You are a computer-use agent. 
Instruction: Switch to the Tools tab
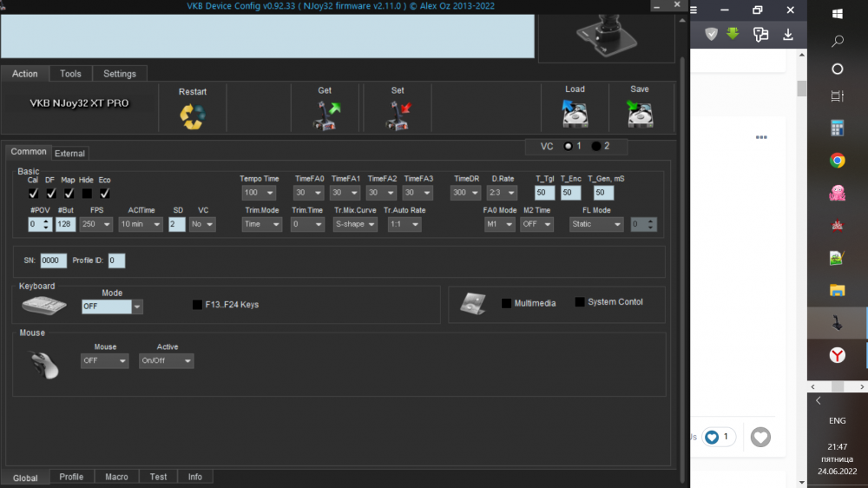pos(70,74)
